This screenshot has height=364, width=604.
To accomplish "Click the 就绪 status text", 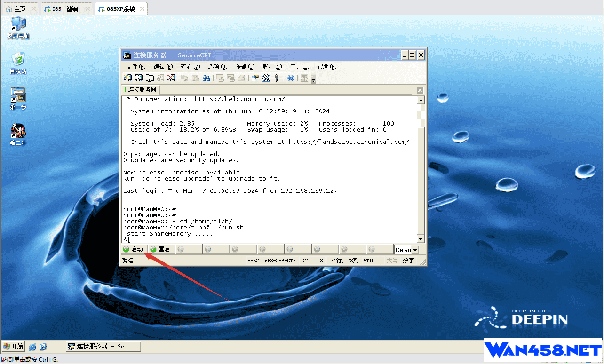I will (127, 261).
